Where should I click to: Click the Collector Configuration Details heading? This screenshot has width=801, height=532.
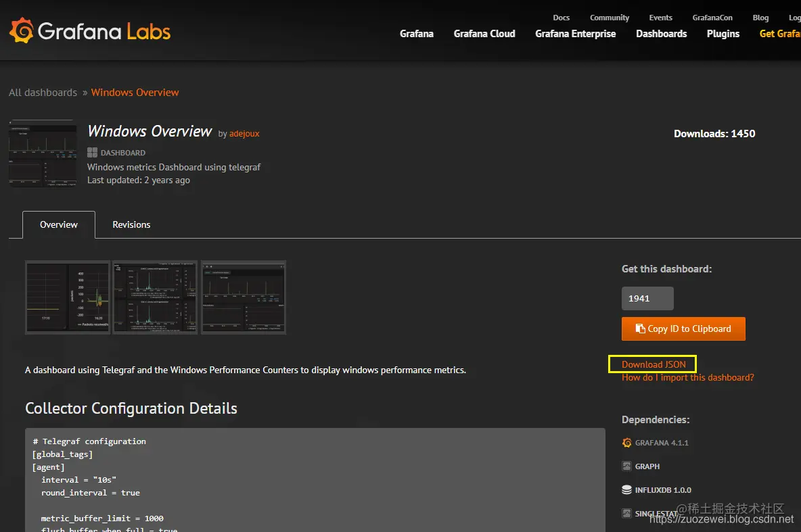click(131, 408)
